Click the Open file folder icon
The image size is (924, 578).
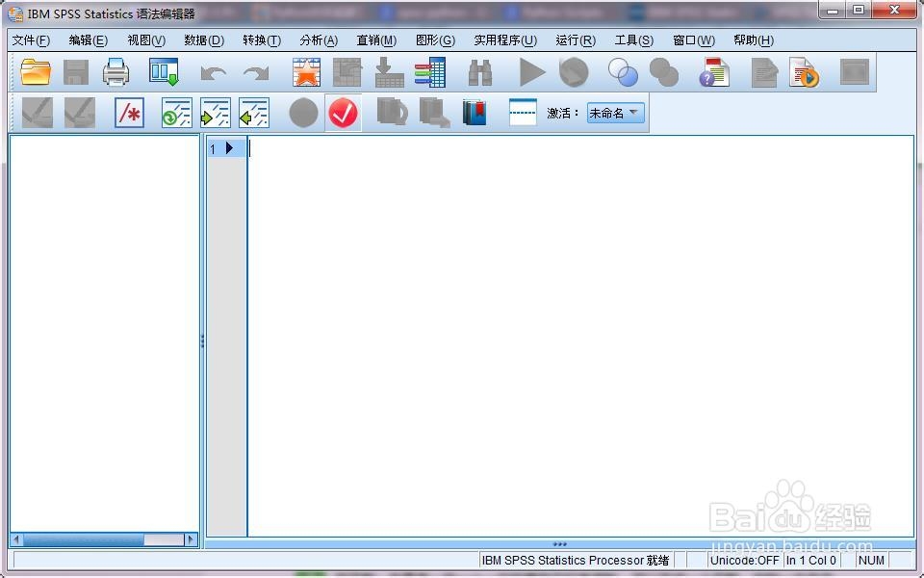click(36, 72)
